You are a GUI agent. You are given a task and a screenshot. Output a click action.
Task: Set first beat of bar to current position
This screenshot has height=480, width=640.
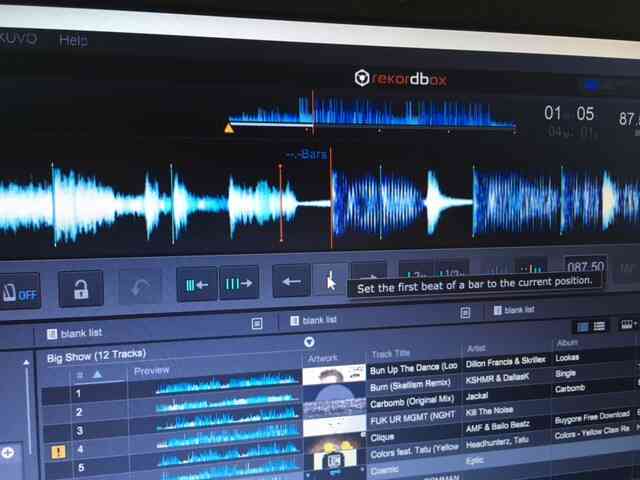(330, 280)
